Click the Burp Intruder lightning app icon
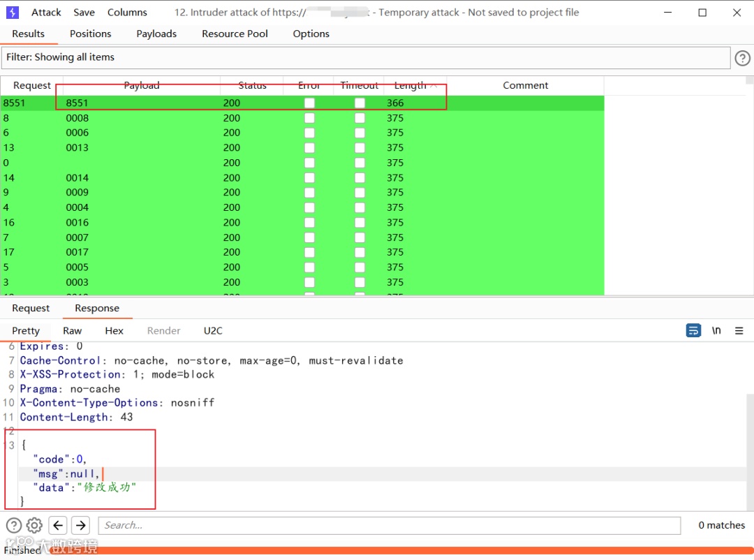The width and height of the screenshot is (754, 560). coord(13,13)
